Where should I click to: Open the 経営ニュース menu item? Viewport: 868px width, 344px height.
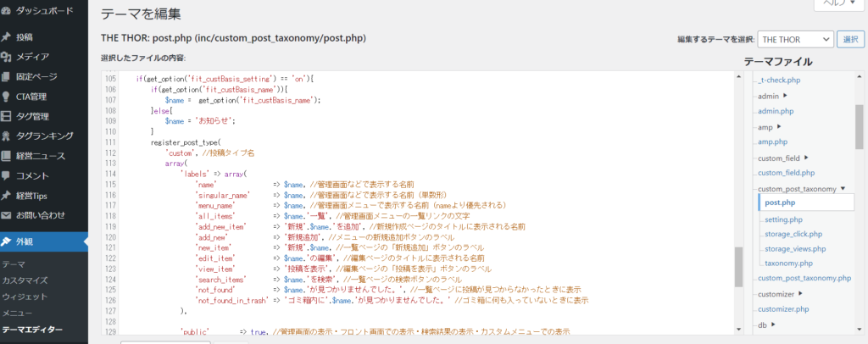pos(41,156)
